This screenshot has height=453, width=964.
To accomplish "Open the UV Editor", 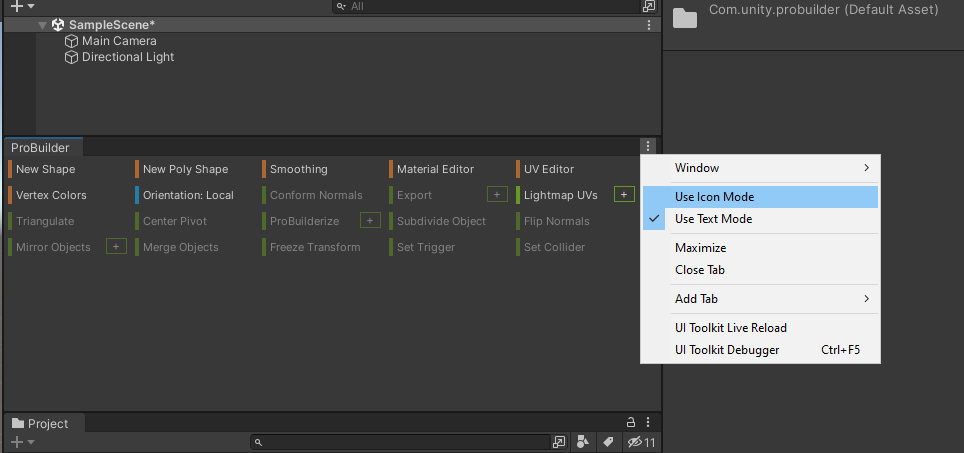I will [548, 169].
